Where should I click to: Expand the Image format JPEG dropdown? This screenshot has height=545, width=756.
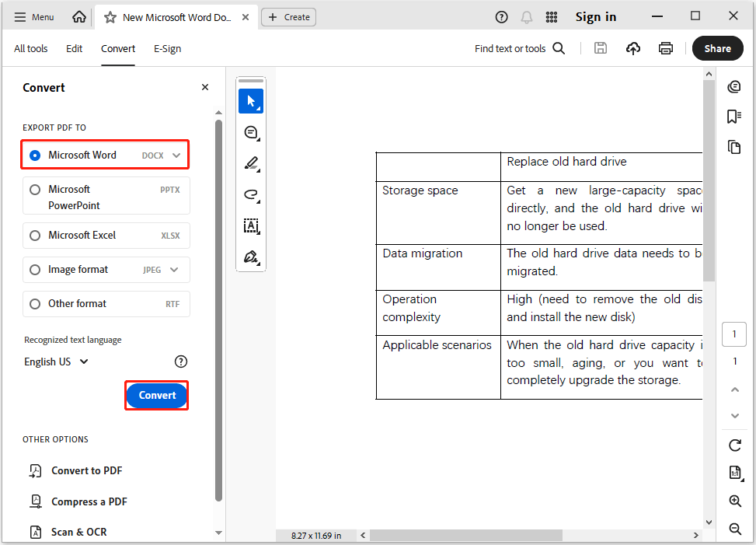tap(174, 269)
